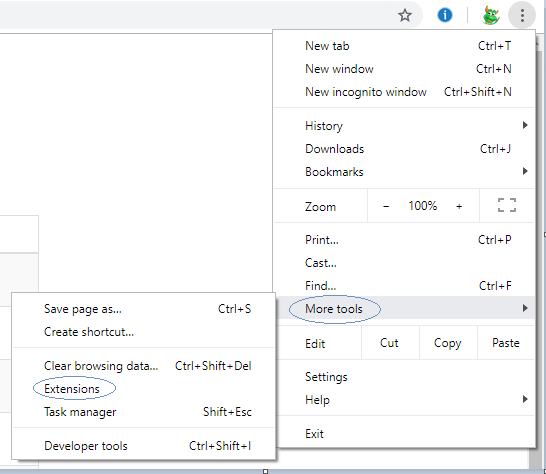This screenshot has width=546, height=474.
Task: Toggle fullscreen mode icon in Zoom row
Action: [x=507, y=205]
